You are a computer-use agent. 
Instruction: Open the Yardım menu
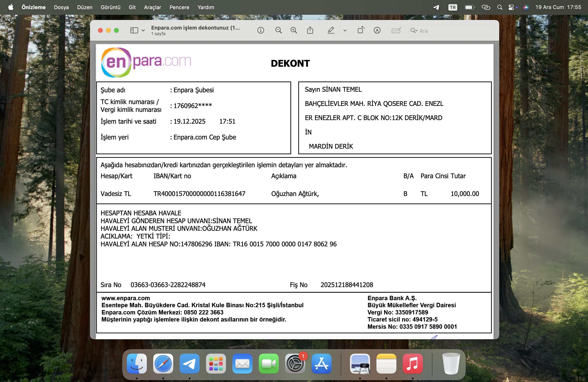tap(206, 7)
